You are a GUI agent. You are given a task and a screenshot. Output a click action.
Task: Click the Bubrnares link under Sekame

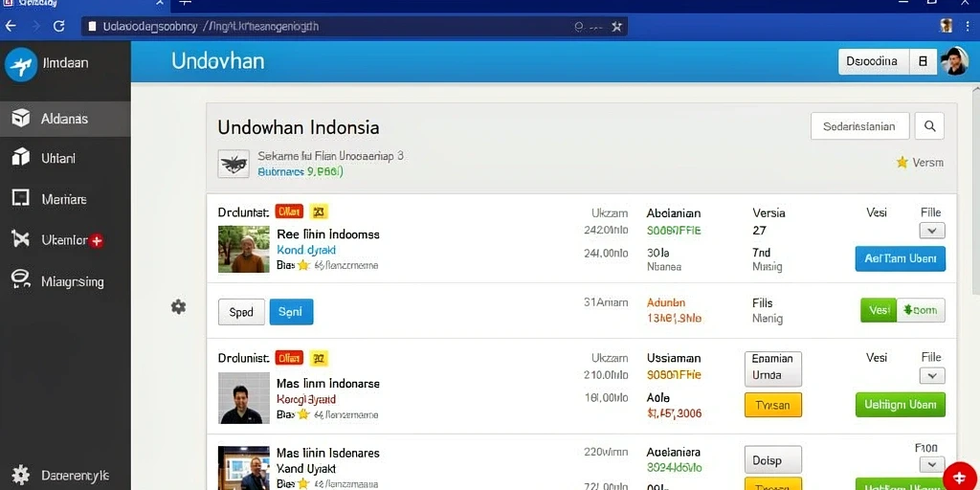pos(280,171)
